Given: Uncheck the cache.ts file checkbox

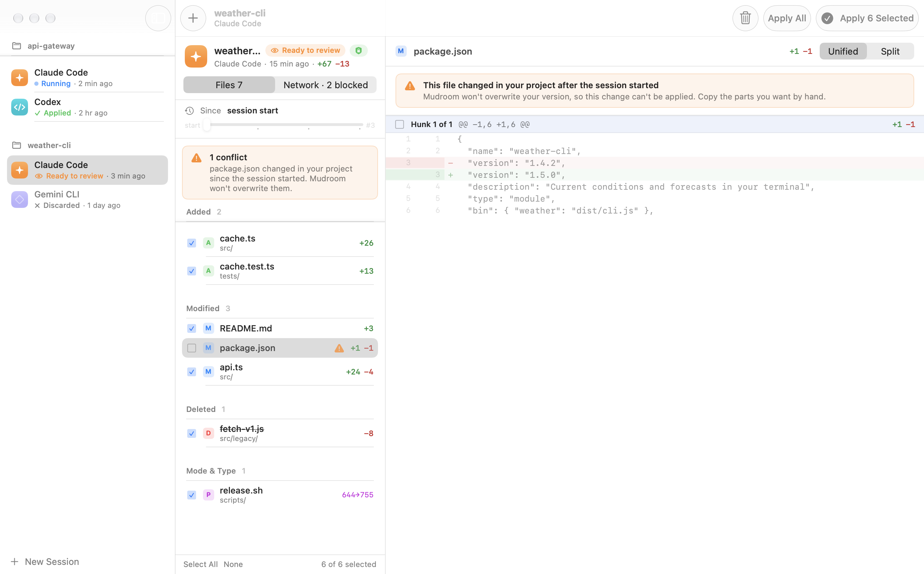Looking at the screenshot, I should pyautogui.click(x=192, y=243).
